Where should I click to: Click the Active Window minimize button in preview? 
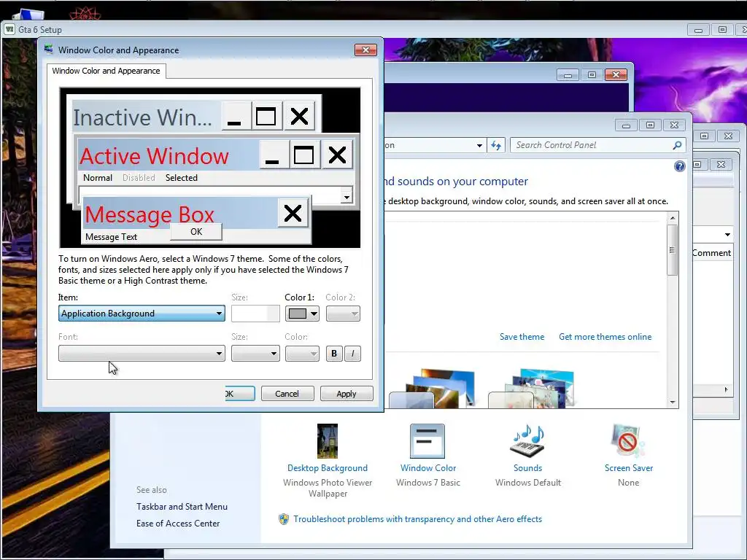click(x=274, y=155)
